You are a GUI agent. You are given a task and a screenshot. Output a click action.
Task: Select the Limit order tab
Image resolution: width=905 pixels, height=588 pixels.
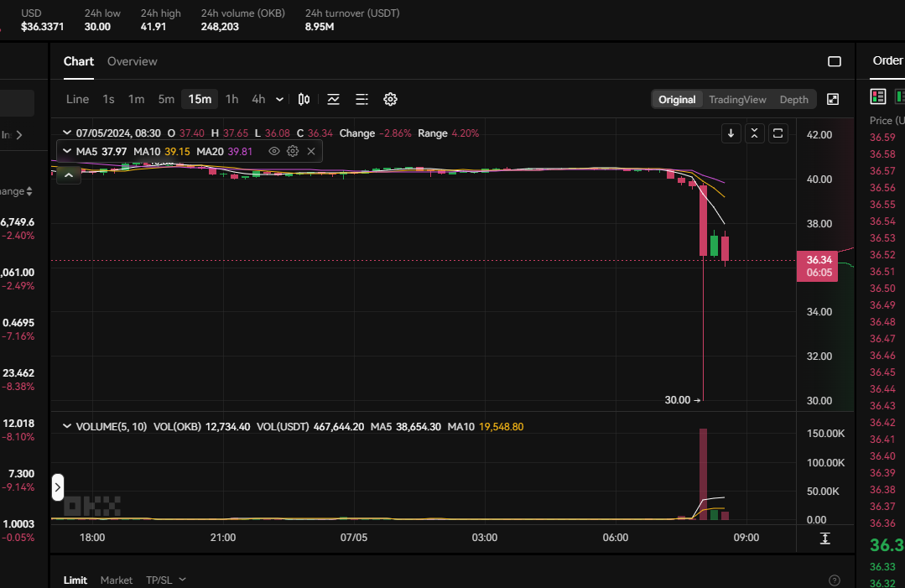(75, 580)
